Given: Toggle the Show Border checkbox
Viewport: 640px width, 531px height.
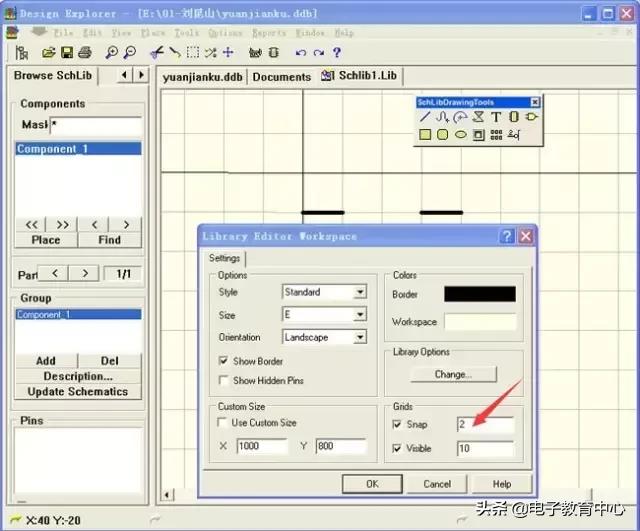Looking at the screenshot, I should tap(223, 361).
